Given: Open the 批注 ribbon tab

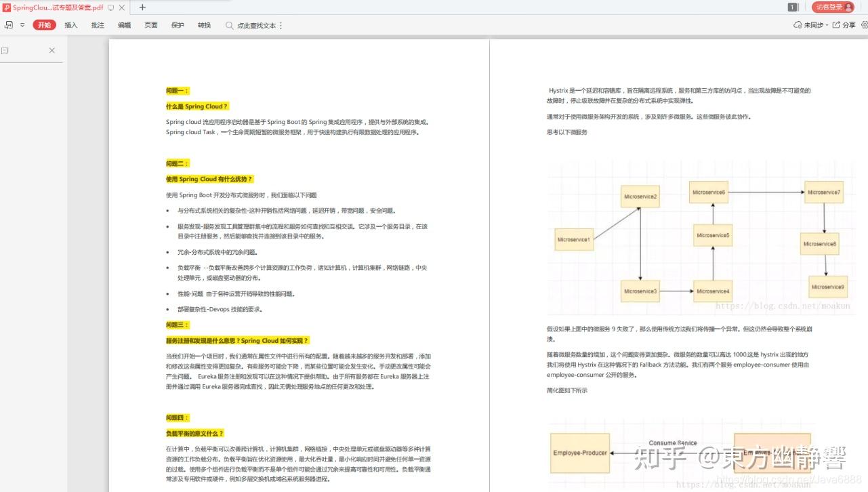Looking at the screenshot, I should tap(98, 25).
